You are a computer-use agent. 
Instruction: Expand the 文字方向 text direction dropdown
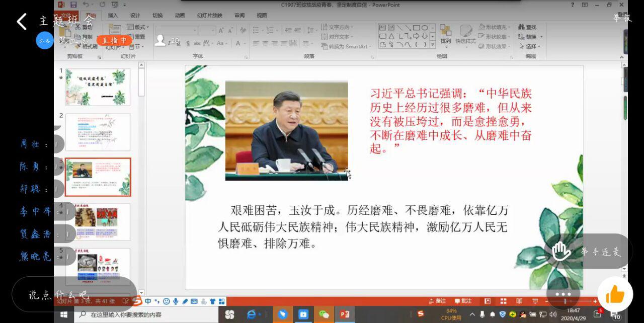tap(337, 27)
